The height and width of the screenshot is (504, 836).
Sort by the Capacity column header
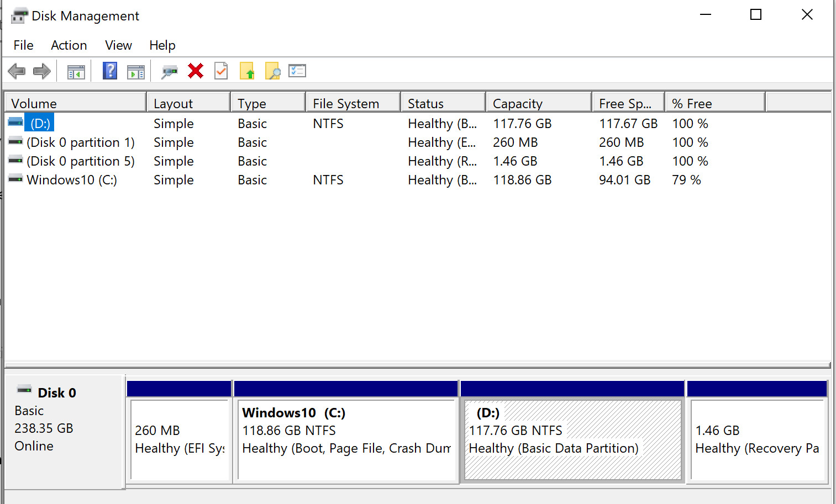(539, 103)
